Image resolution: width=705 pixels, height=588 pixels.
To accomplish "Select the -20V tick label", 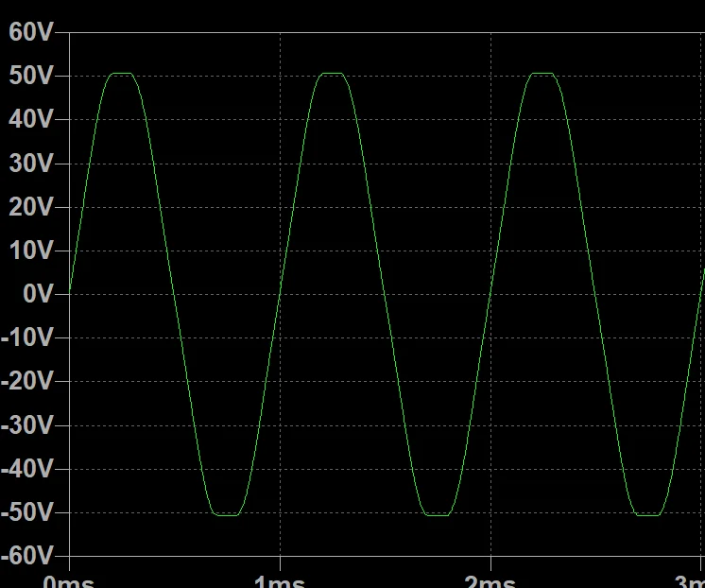I will pos(28,381).
